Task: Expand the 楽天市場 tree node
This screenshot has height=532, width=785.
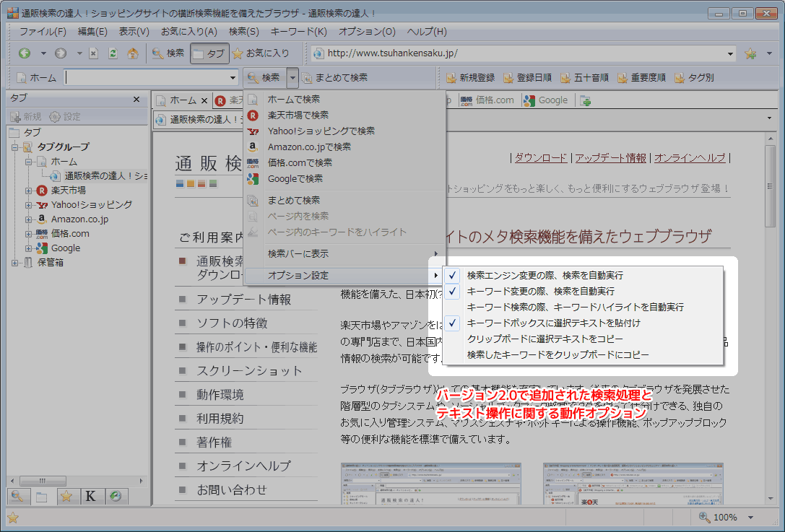Action: click(29, 191)
